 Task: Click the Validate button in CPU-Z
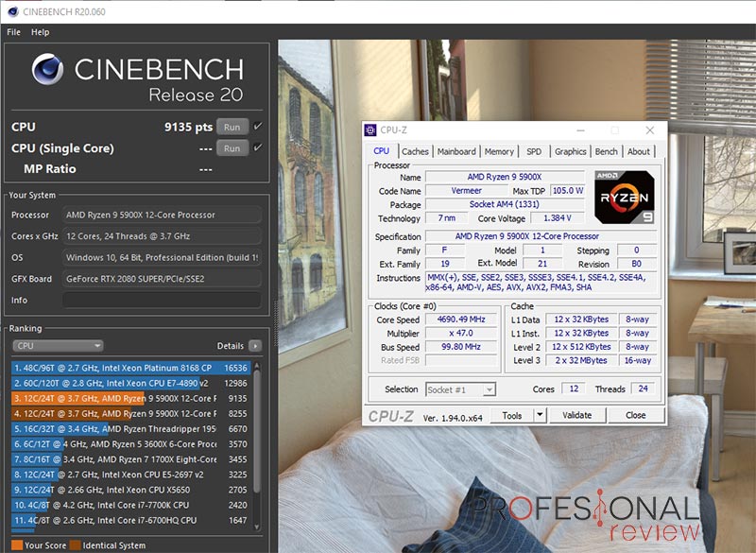[x=576, y=415]
